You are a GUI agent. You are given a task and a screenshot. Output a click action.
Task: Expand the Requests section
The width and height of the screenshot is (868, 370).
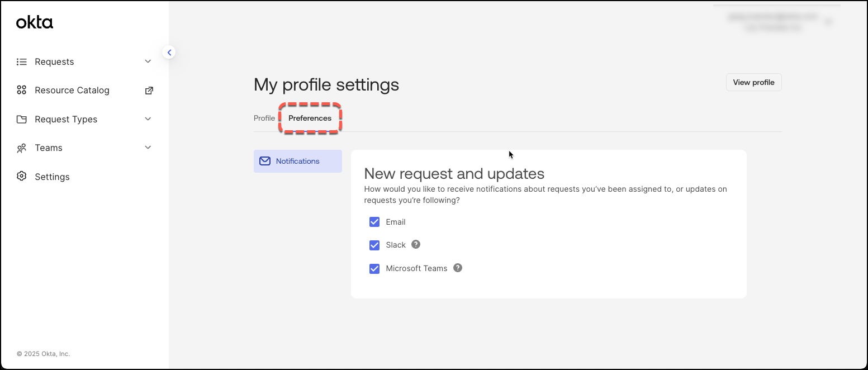click(148, 61)
